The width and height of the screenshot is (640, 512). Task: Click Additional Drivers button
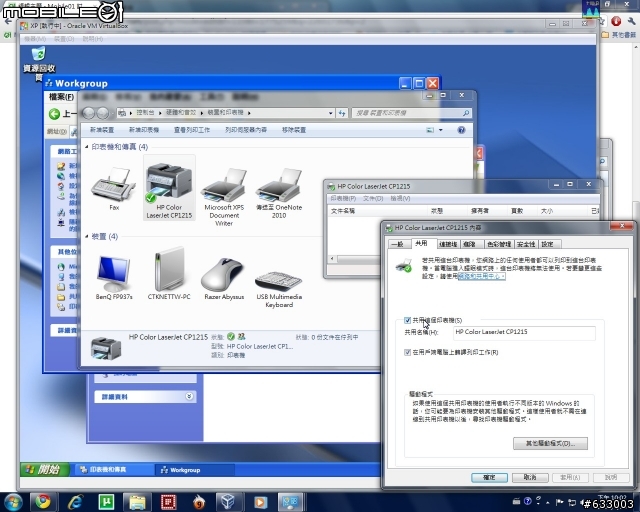(x=550, y=443)
